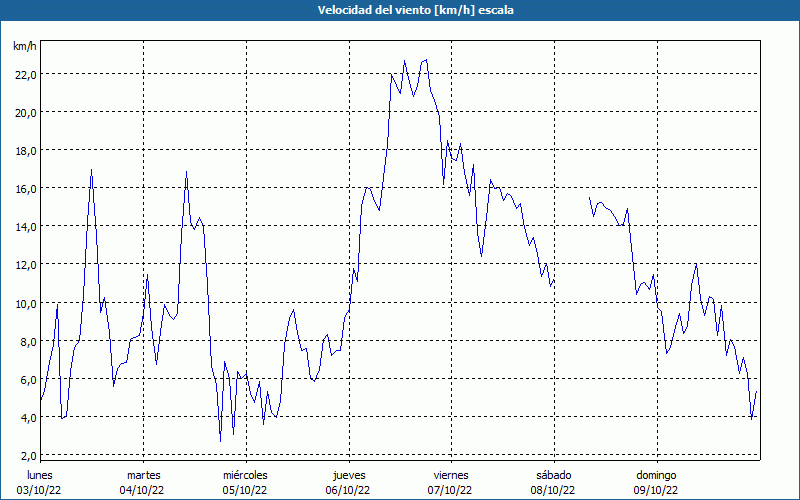Click the 'domingo' day label
The image size is (800, 500).
[x=656, y=476]
